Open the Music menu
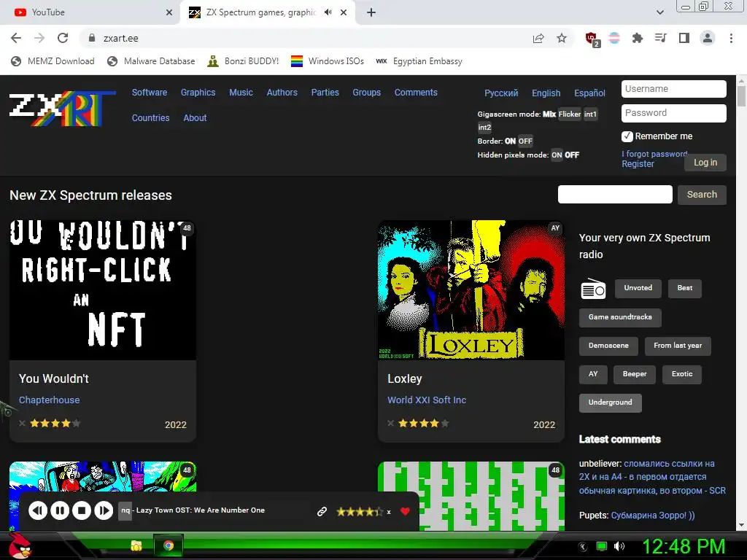This screenshot has height=560, width=747. click(241, 93)
